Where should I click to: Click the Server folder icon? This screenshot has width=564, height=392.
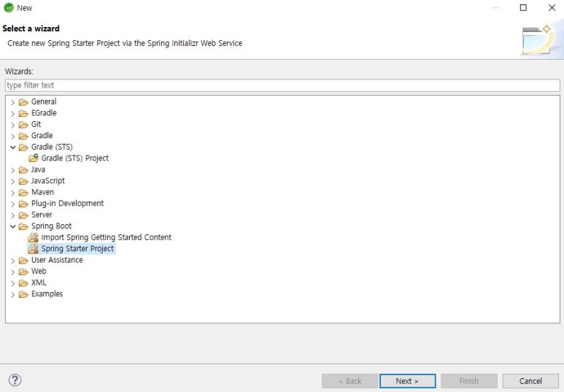click(23, 215)
